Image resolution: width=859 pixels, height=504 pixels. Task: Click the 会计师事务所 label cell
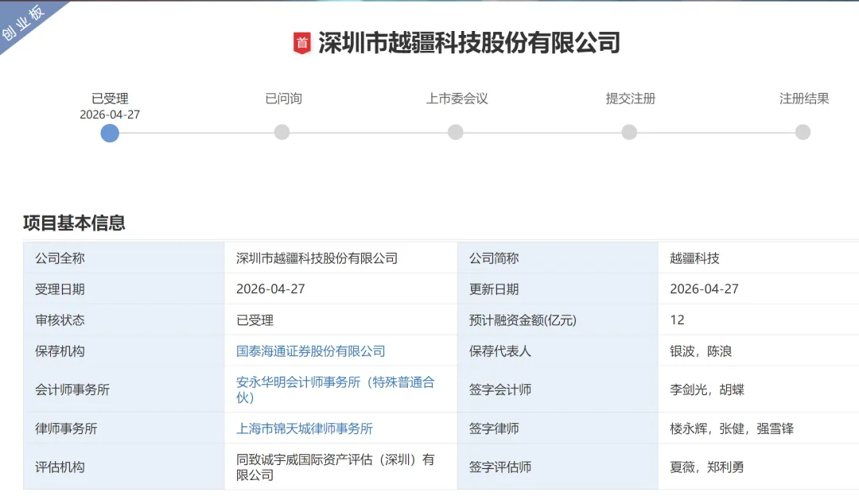tap(124, 390)
